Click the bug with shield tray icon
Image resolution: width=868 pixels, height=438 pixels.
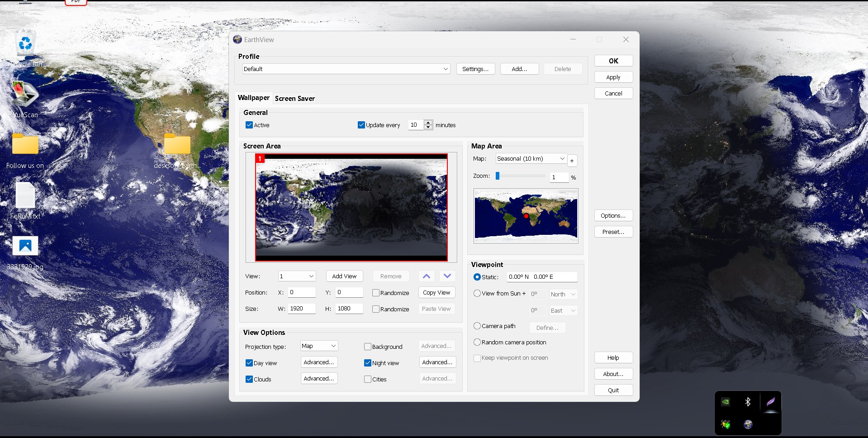pyautogui.click(x=726, y=424)
